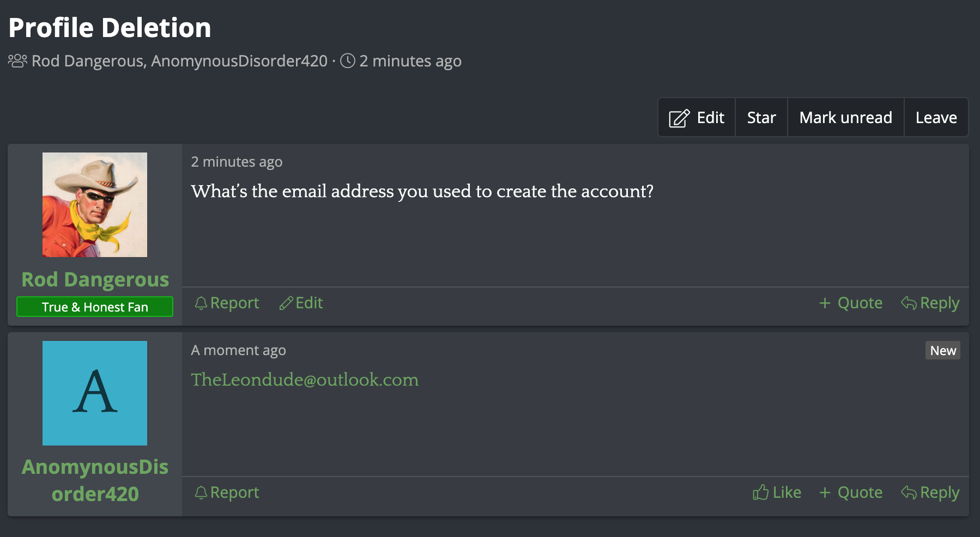Quote Rod Dangerous's message
980x537 pixels.
pyautogui.click(x=850, y=303)
